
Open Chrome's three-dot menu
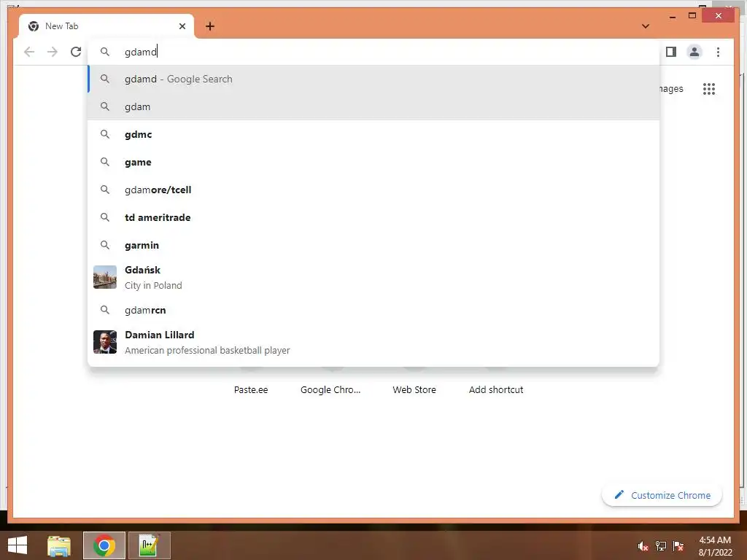click(x=718, y=52)
